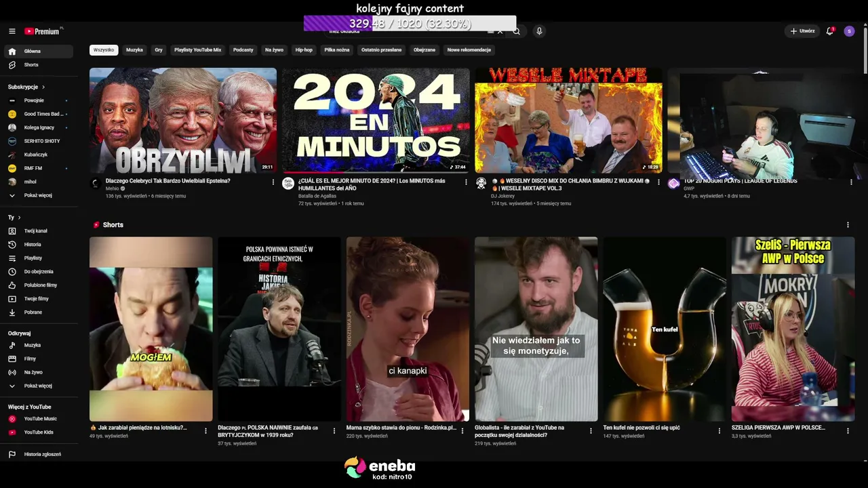Play the 2024 EN MINUTOS thumbnail
The width and height of the screenshot is (868, 488).
tap(376, 121)
